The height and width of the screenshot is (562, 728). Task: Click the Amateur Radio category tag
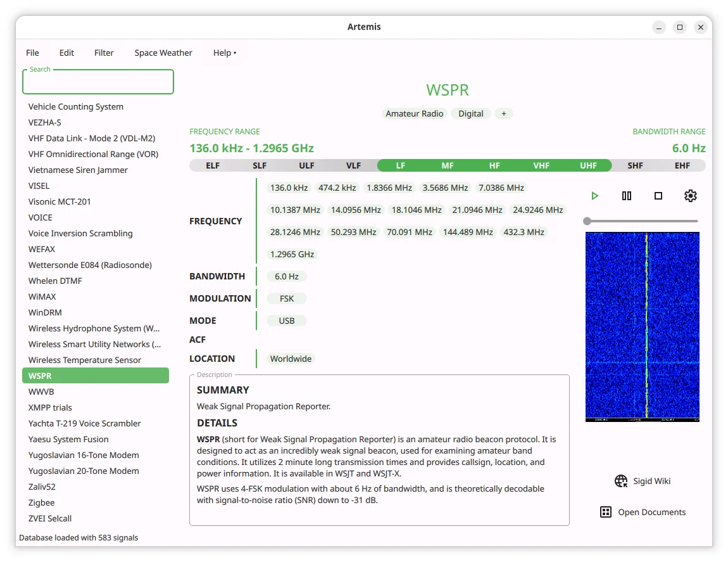(415, 113)
